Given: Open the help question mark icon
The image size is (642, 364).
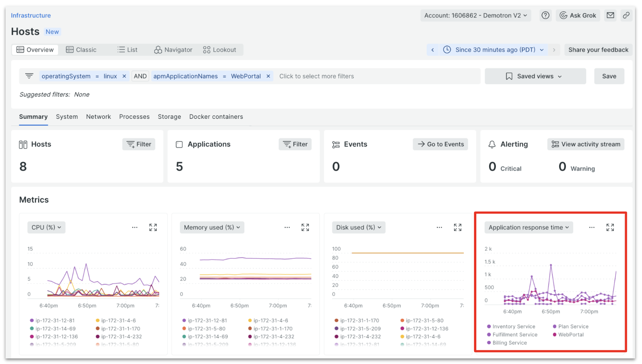Looking at the screenshot, I should (545, 16).
